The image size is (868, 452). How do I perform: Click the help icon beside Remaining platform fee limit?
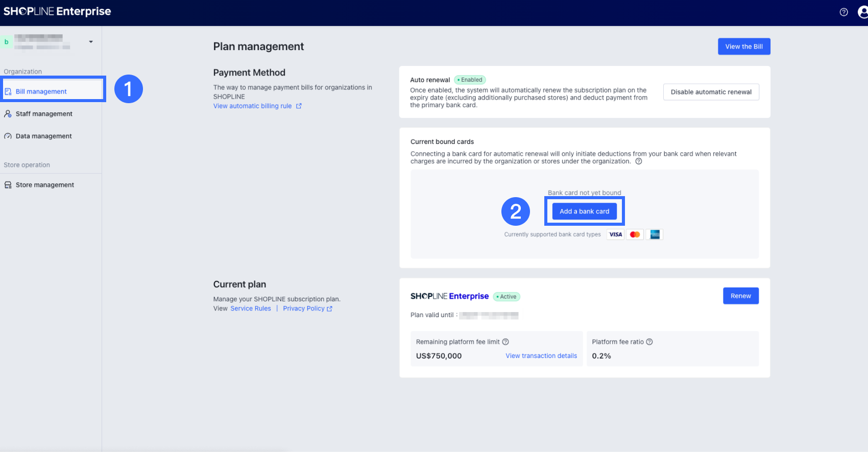click(505, 342)
